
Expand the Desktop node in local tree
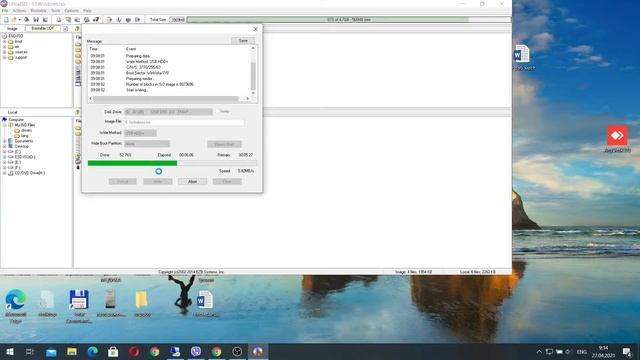tap(4, 146)
